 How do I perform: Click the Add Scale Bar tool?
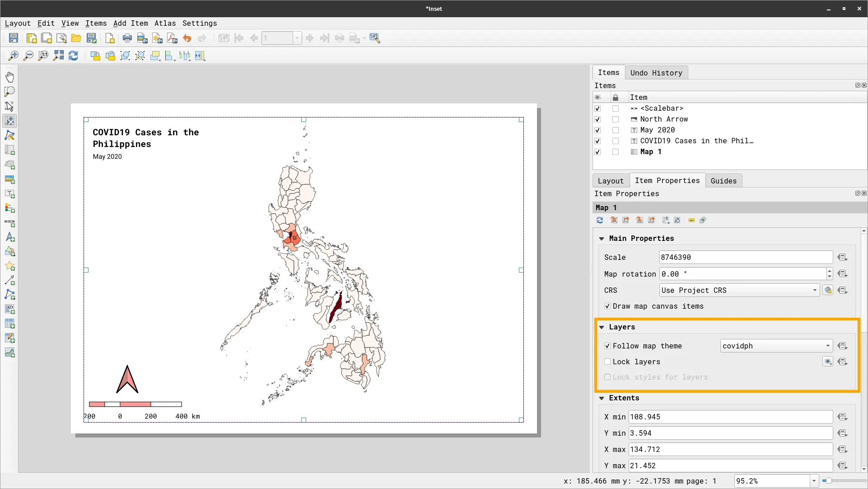point(9,223)
